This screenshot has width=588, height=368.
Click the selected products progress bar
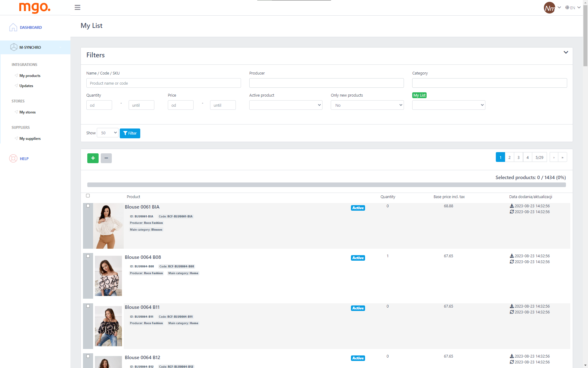326,185
